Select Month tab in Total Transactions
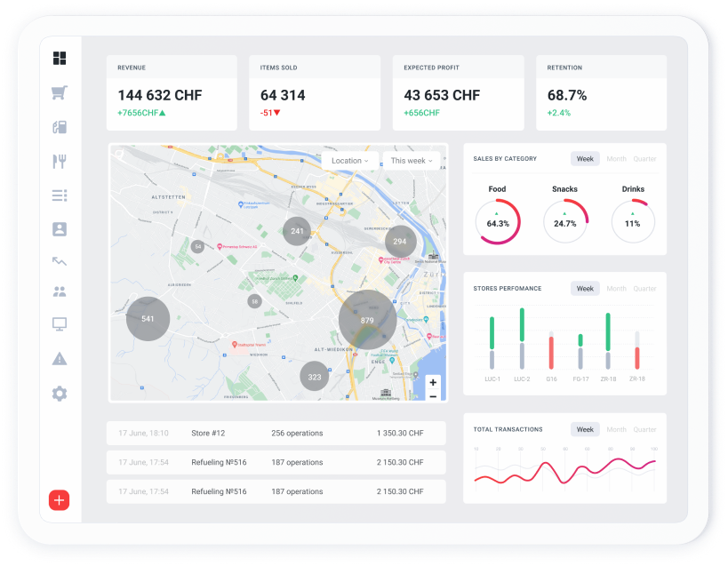 [617, 429]
